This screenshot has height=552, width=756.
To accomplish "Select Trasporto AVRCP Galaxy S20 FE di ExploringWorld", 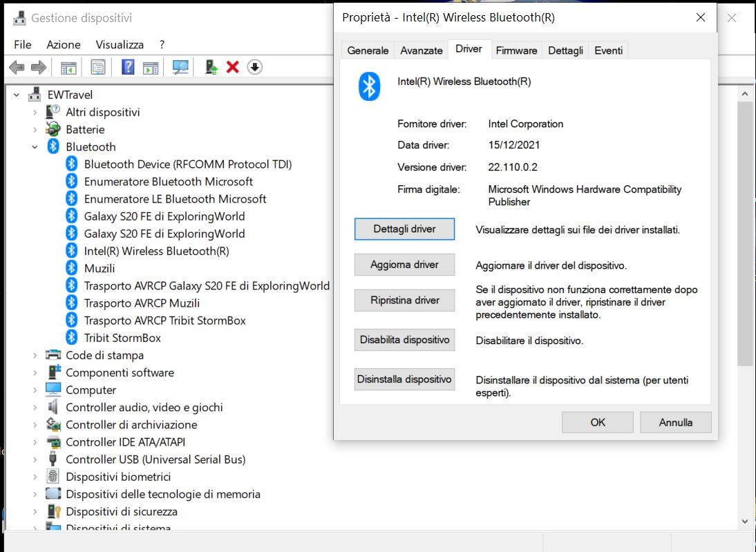I will point(207,285).
